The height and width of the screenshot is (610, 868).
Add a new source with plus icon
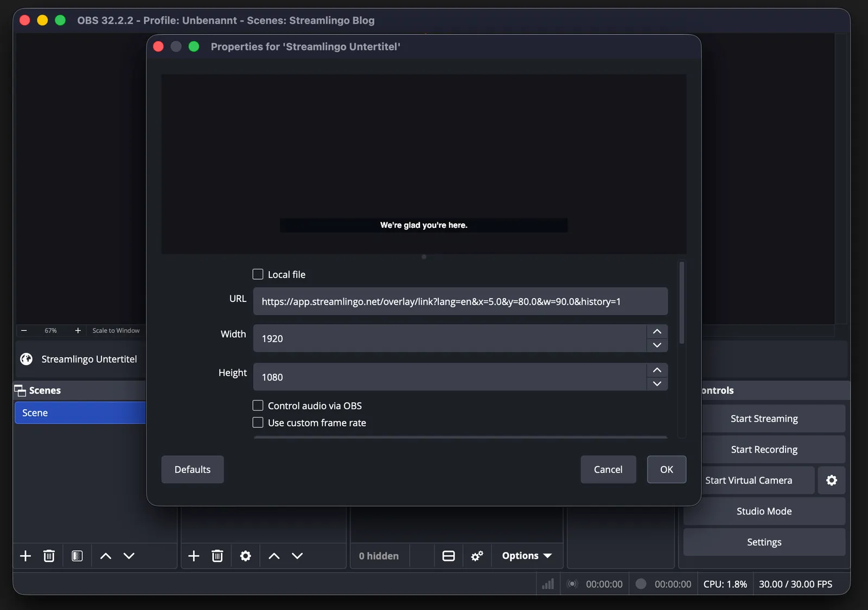pyautogui.click(x=194, y=556)
